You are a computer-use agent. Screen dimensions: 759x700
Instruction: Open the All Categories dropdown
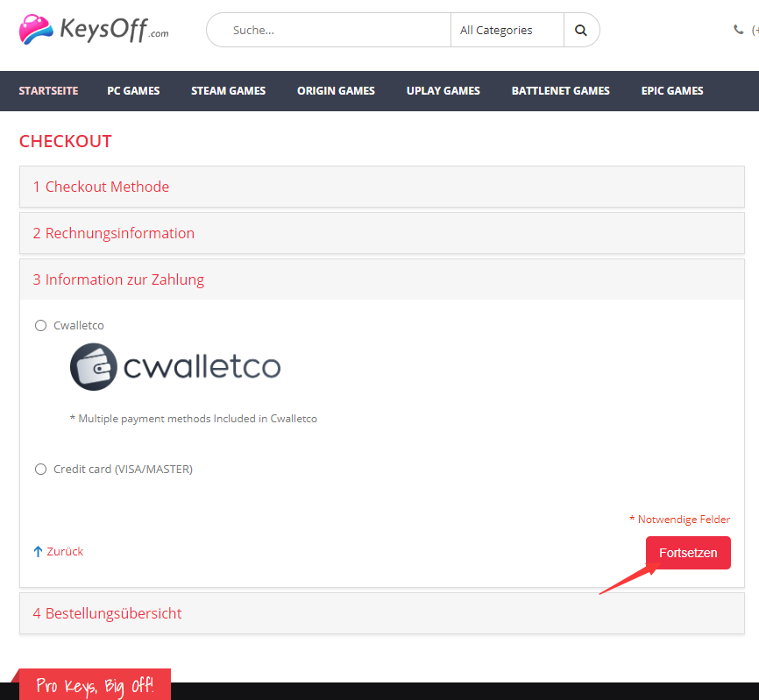[507, 30]
